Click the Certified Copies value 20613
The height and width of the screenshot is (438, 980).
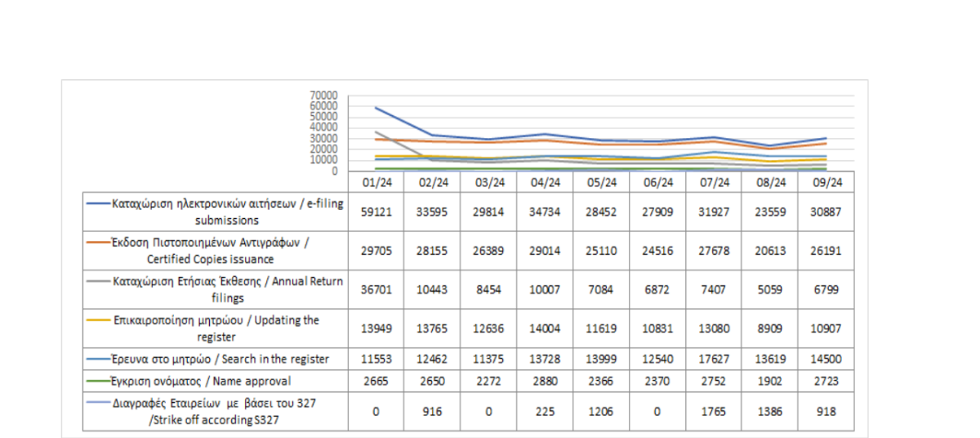770,252
